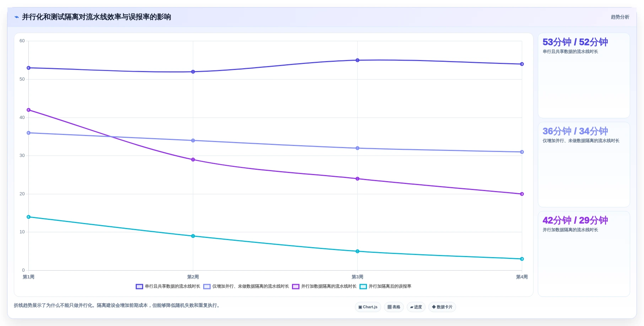
Task: Click the blue trend icon beside the title
Action: pyautogui.click(x=16, y=17)
